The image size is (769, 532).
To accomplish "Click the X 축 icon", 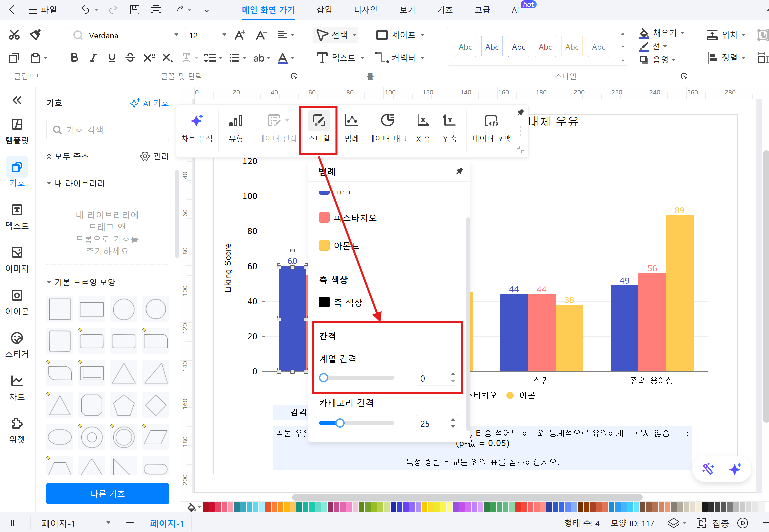I will [x=423, y=120].
